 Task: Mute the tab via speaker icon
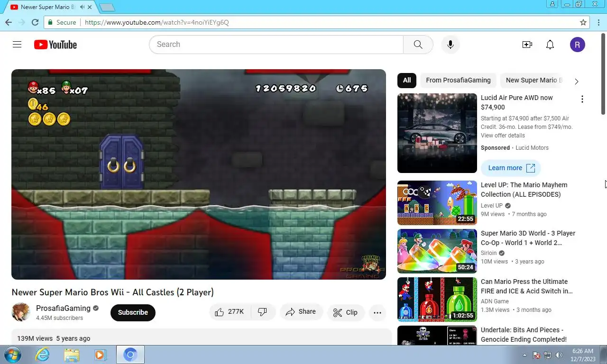(x=83, y=7)
